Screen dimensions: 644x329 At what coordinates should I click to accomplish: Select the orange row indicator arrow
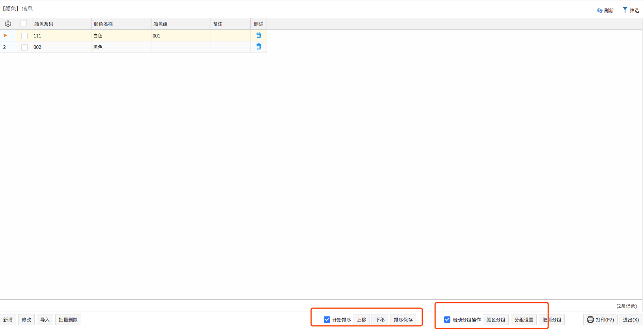(6, 36)
